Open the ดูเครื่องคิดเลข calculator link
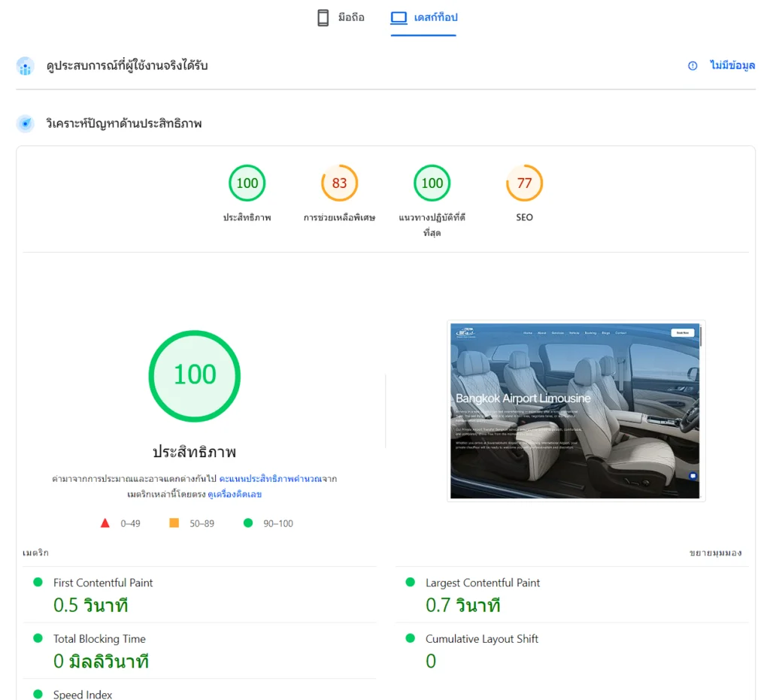Viewport: 770px width, 700px height. click(x=235, y=495)
